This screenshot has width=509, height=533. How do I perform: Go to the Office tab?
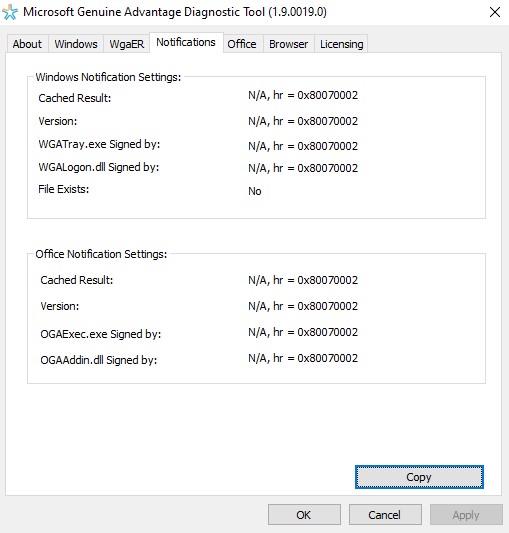[x=242, y=44]
